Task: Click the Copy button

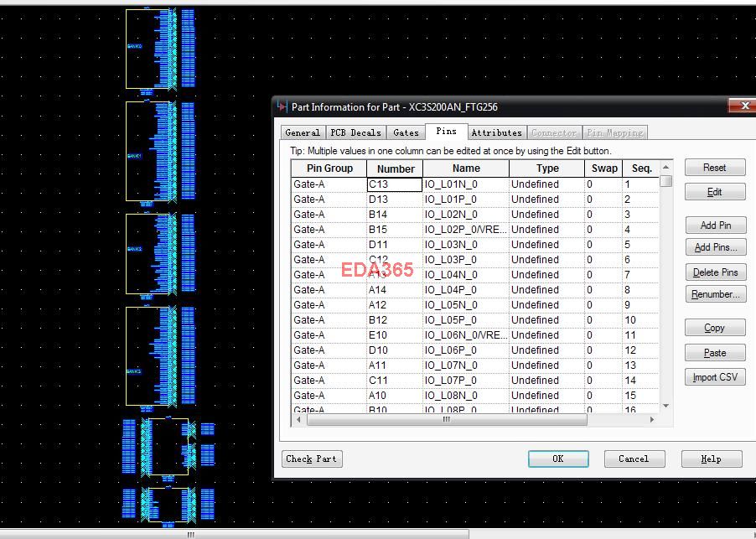Action: point(715,328)
